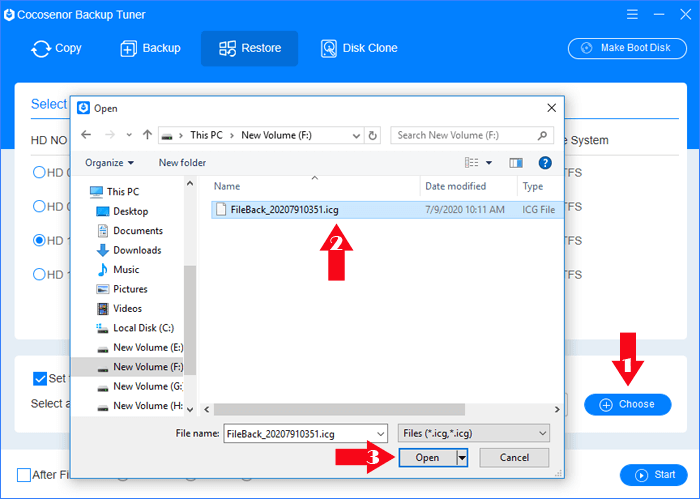Viewport: 700px width, 499px height.
Task: Click the Refresh button next to address bar
Action: pyautogui.click(x=372, y=136)
